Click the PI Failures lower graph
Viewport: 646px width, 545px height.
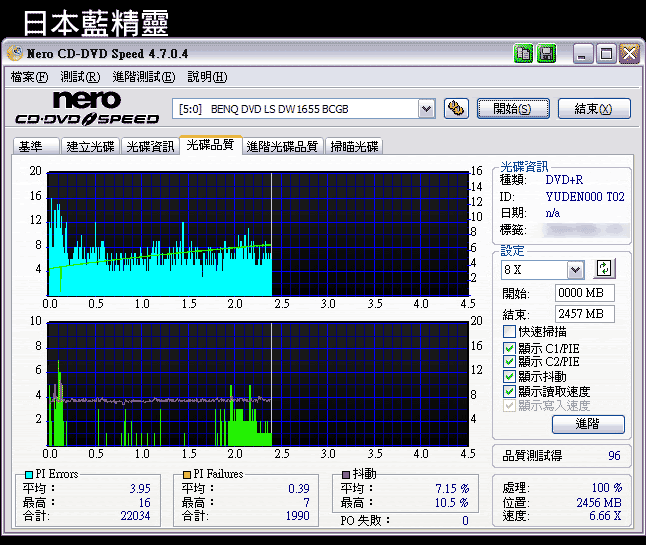(x=258, y=384)
